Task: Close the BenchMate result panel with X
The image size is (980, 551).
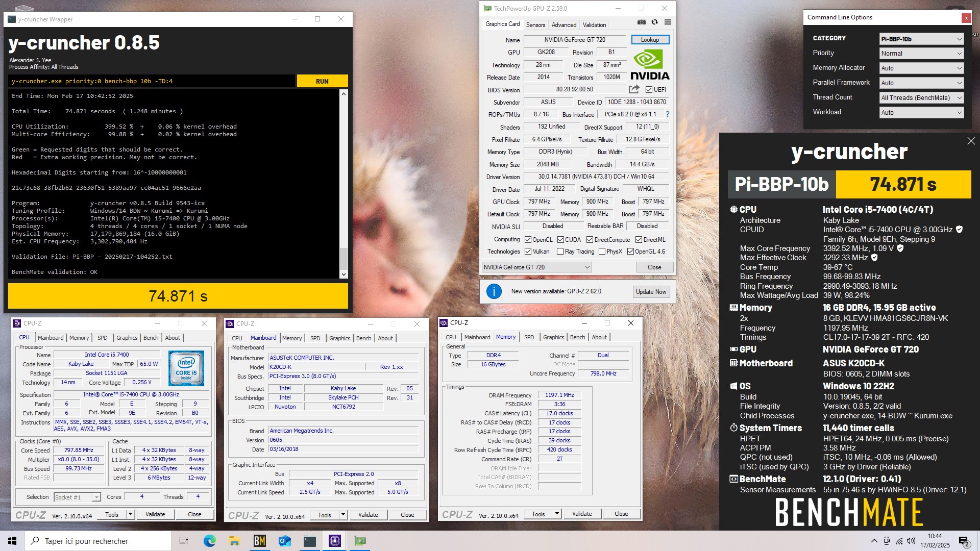Action: pos(971,141)
